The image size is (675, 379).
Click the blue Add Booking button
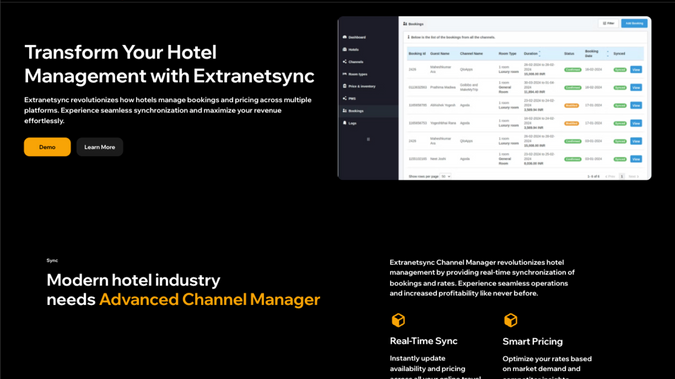tap(634, 23)
